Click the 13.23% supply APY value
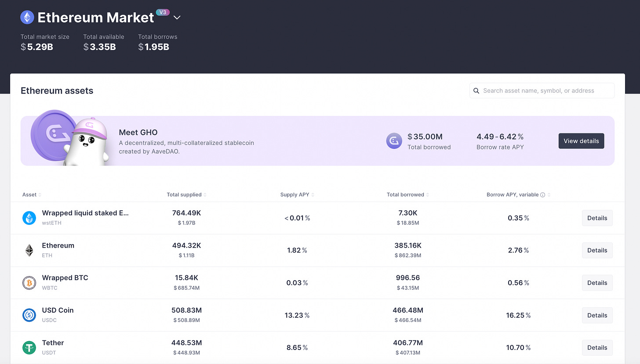Image resolution: width=640 pixels, height=364 pixels. (x=297, y=315)
